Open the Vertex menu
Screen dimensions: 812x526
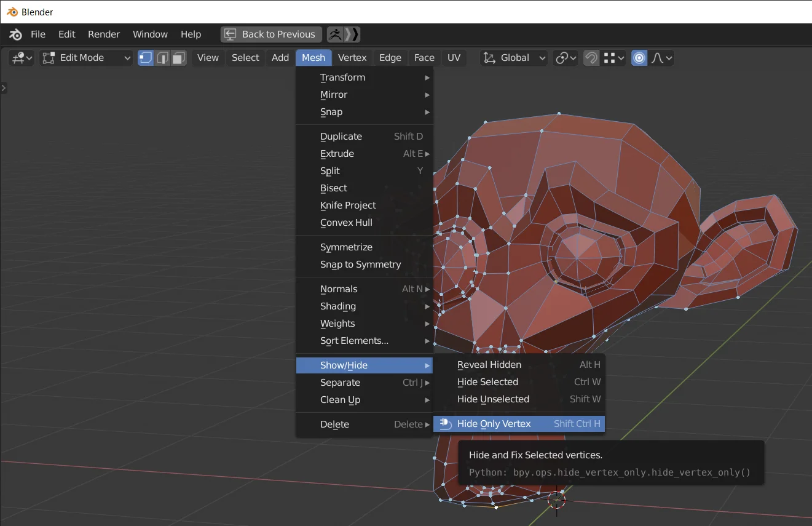352,57
